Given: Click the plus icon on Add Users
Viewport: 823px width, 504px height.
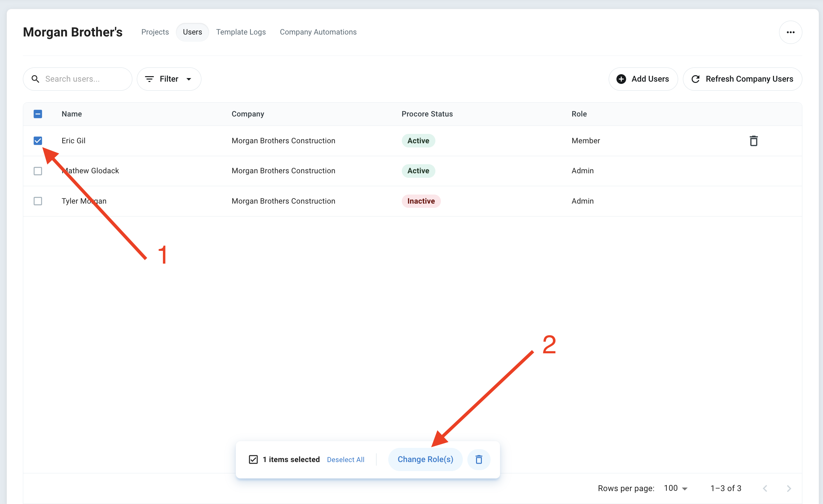Looking at the screenshot, I should [x=621, y=79].
